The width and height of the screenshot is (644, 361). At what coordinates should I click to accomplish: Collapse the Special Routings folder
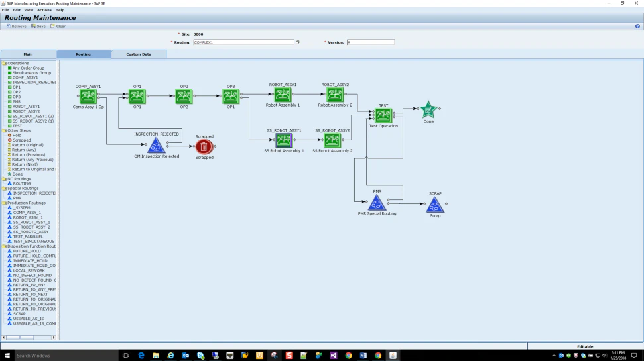pyautogui.click(x=4, y=188)
